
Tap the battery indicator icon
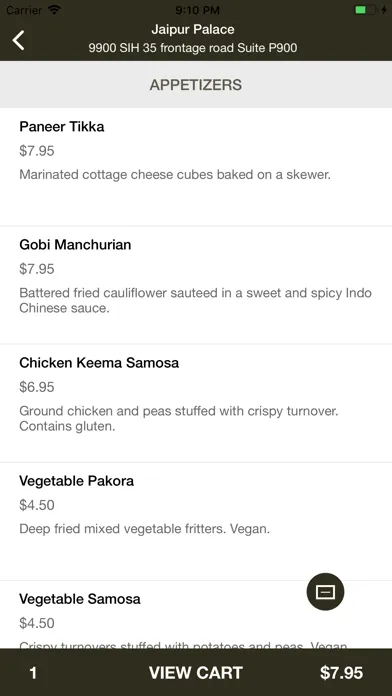point(366,9)
